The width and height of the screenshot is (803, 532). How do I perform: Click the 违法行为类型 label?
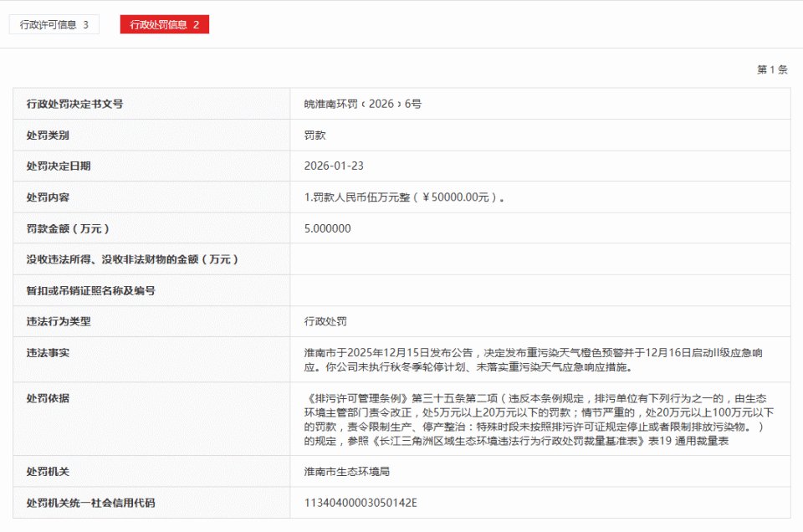pyautogui.click(x=59, y=321)
